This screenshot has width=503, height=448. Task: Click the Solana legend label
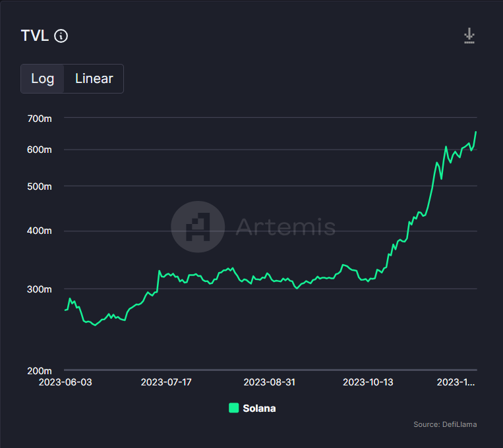point(259,408)
